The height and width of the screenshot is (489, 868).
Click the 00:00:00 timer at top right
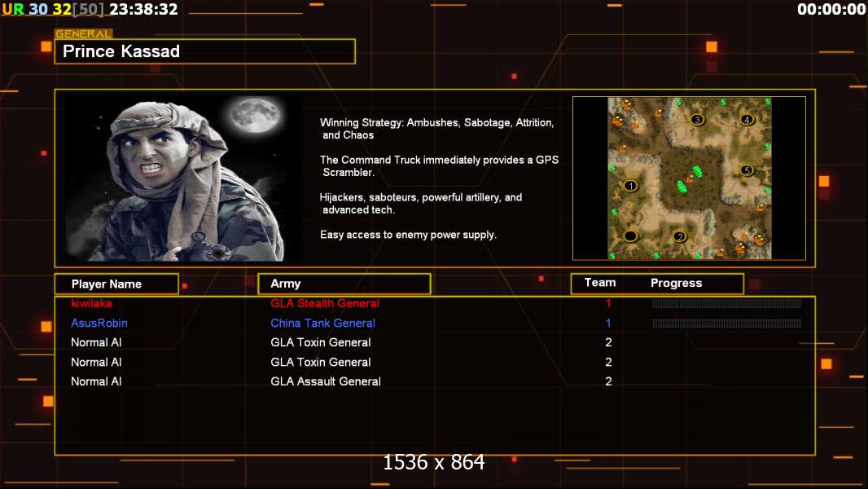point(831,9)
